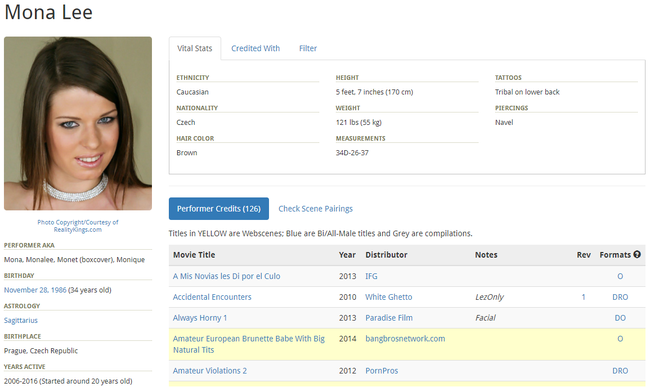
Task: Click the Mona Lee page heading
Action: click(x=49, y=12)
